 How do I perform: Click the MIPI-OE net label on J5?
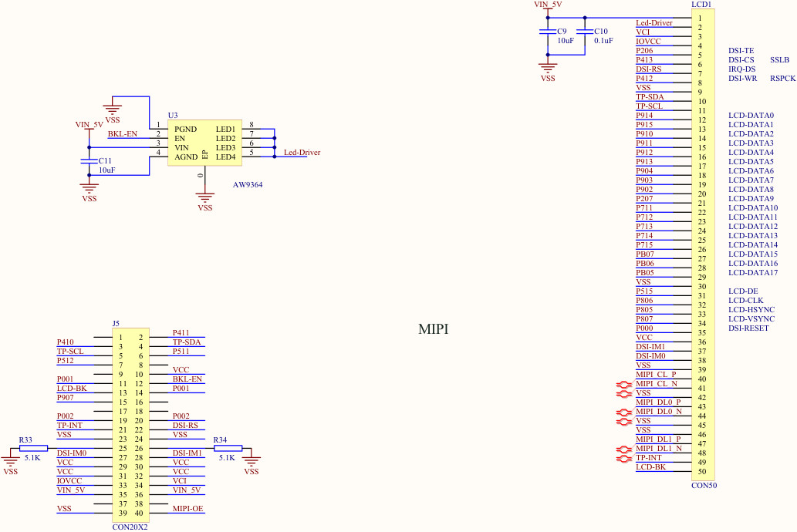point(187,509)
